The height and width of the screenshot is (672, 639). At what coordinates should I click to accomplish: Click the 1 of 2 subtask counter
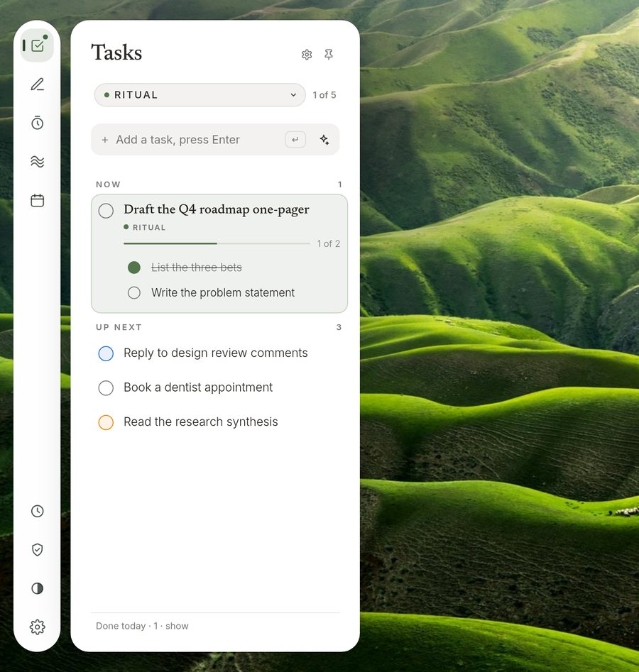329,243
